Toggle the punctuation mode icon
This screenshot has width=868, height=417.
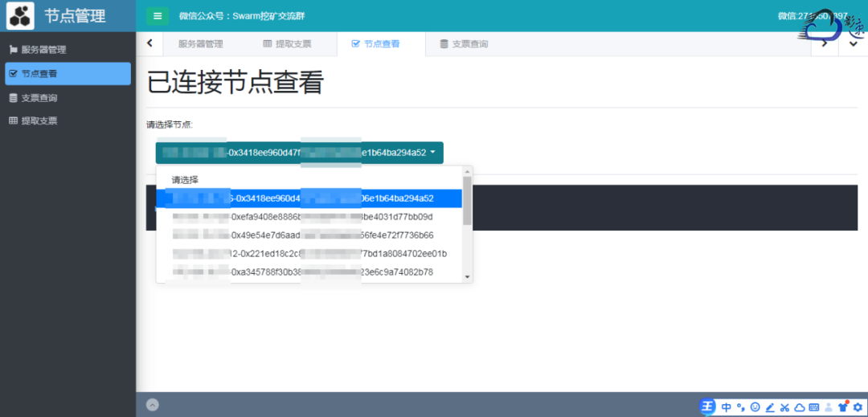pos(741,407)
